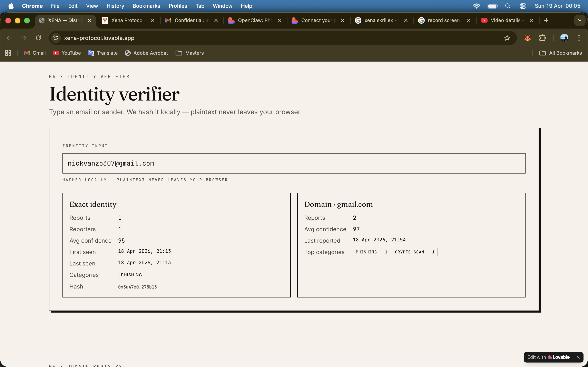Image resolution: width=588 pixels, height=367 pixels.
Task: Open the YouTube bookmark link
Action: 67,53
